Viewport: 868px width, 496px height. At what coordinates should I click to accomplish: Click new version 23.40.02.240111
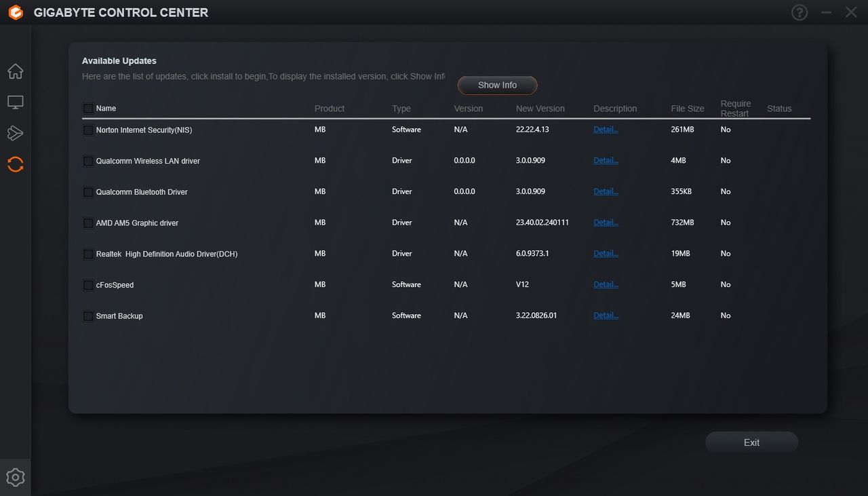point(542,223)
